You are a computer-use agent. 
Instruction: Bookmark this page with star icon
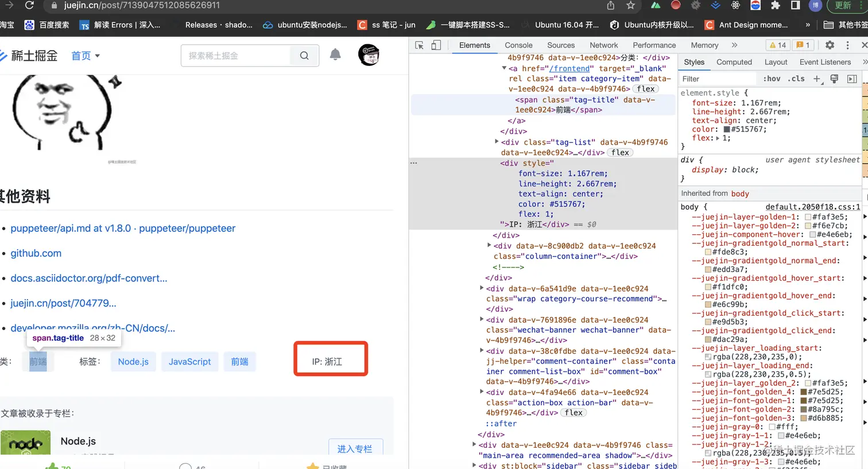point(630,5)
